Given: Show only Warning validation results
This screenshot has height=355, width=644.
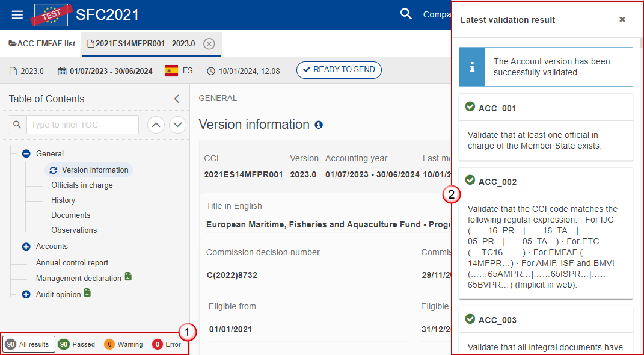Looking at the screenshot, I should tap(123, 344).
